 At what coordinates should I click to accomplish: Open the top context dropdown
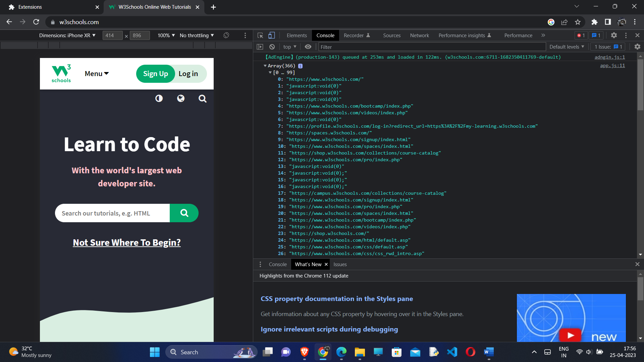[290, 47]
